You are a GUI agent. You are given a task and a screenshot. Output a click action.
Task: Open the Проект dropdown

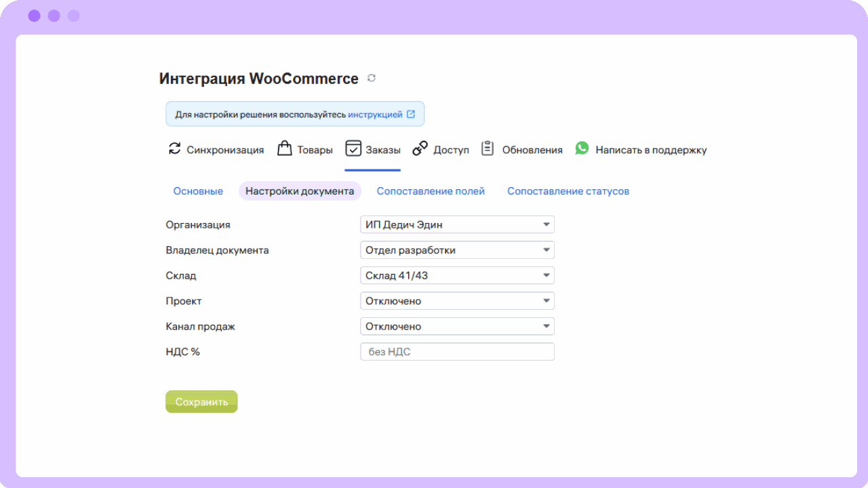457,301
